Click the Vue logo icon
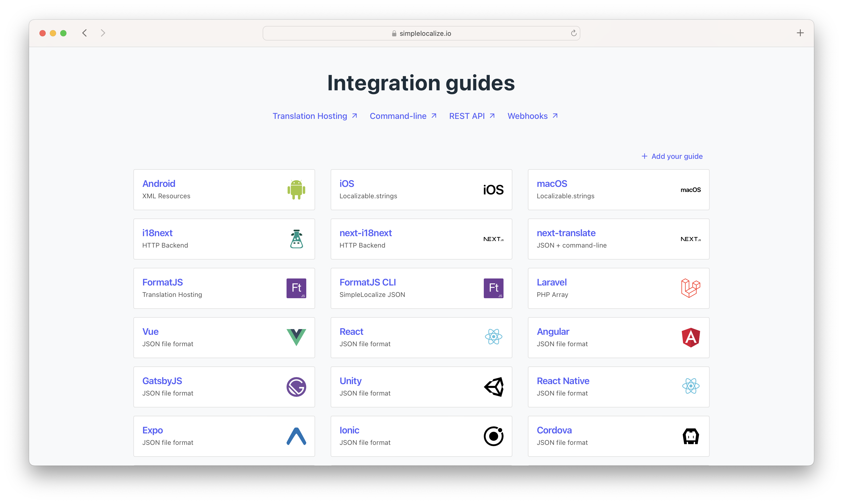Viewport: 843px width, 504px height. [296, 337]
